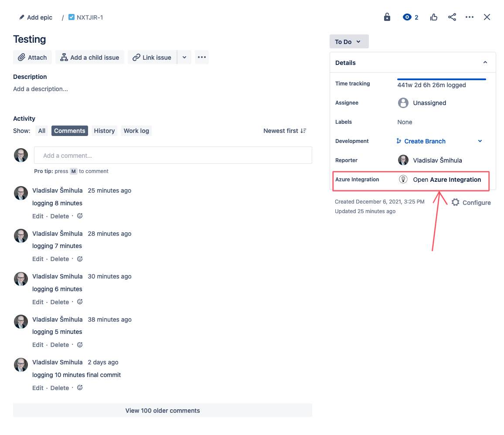Click the '38 minutes ago' timestamp

109,319
